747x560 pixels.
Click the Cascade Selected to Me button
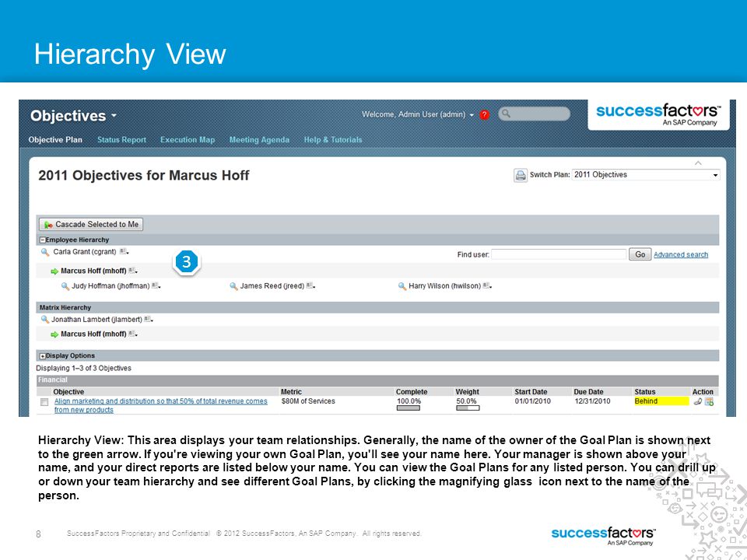(x=91, y=224)
